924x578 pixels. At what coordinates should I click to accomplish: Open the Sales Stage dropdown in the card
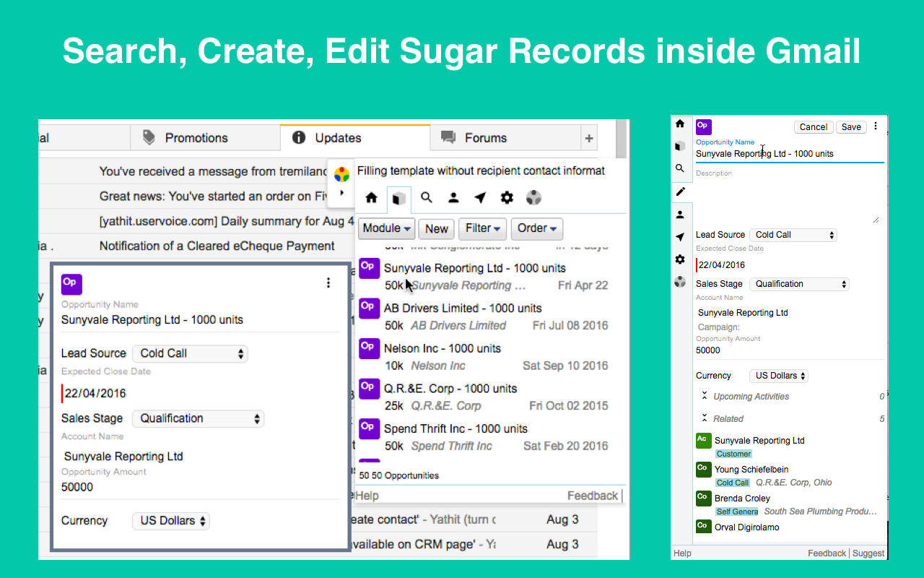pyautogui.click(x=198, y=418)
